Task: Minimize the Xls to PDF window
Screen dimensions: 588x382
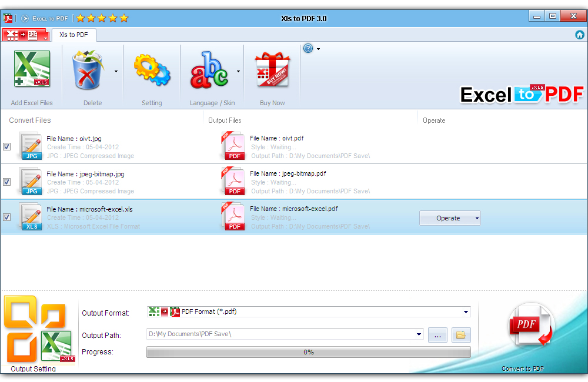Action: click(537, 16)
